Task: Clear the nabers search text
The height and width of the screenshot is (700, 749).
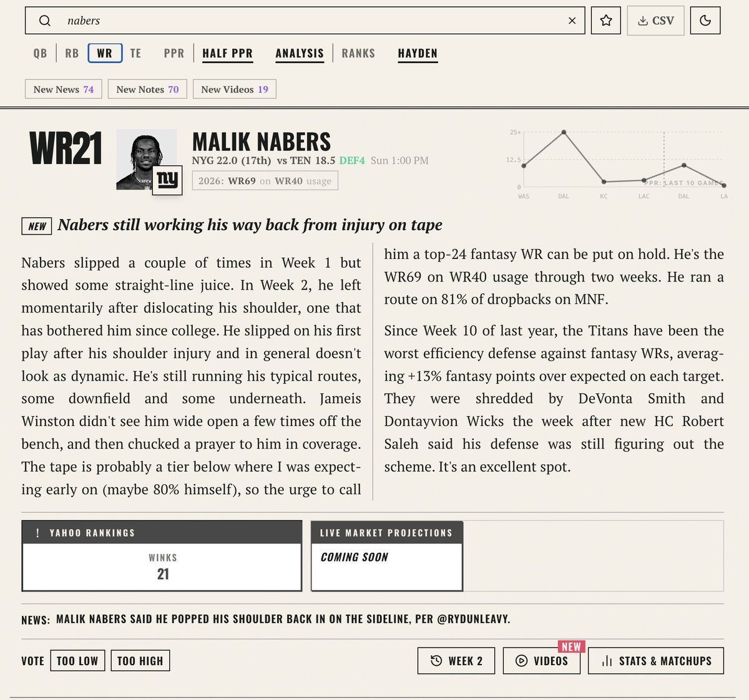Action: click(572, 21)
